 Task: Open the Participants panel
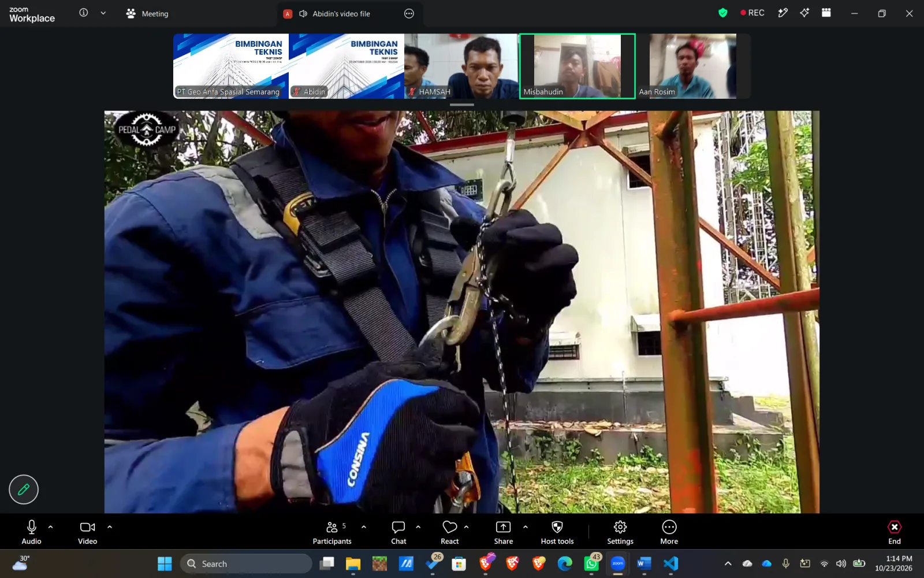pyautogui.click(x=332, y=532)
